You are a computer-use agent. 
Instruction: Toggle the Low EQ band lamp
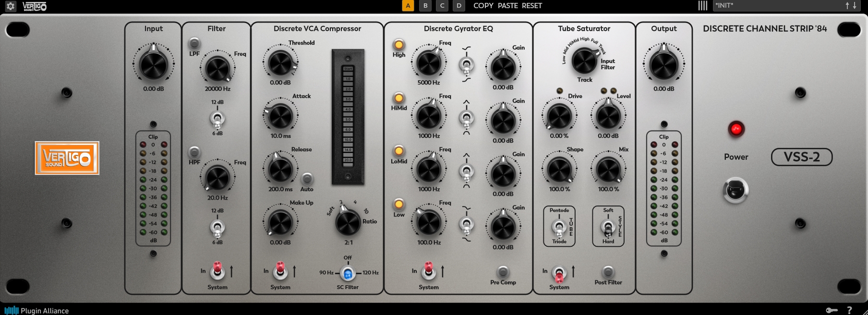point(399,205)
